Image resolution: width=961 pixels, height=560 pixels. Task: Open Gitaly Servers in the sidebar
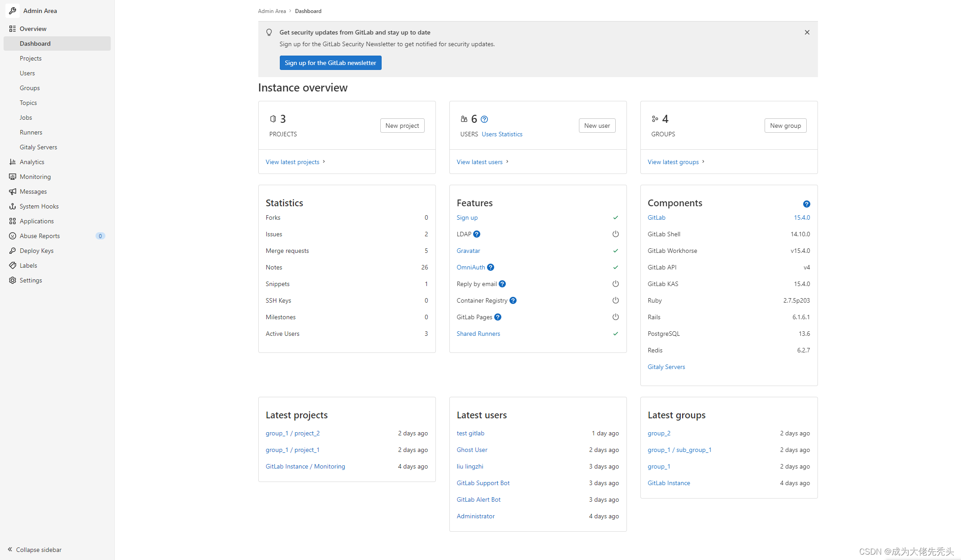click(x=57, y=147)
